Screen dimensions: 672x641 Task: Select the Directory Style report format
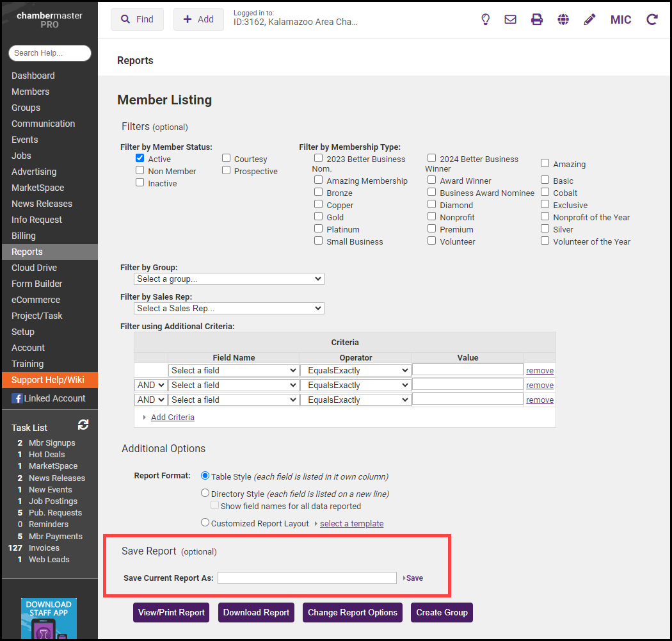[205, 493]
